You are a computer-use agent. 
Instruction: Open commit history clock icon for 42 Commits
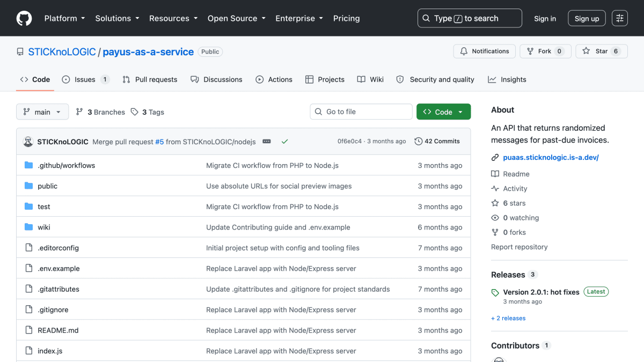click(419, 142)
